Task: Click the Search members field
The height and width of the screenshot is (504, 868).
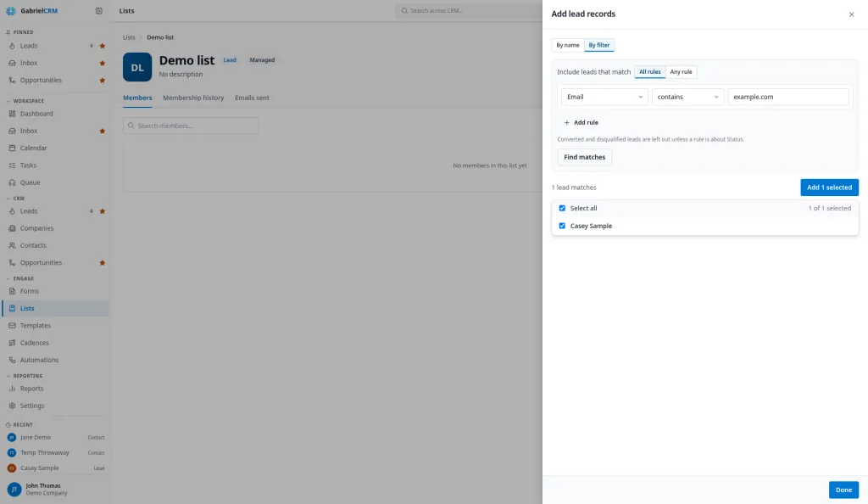Action: coord(191,126)
